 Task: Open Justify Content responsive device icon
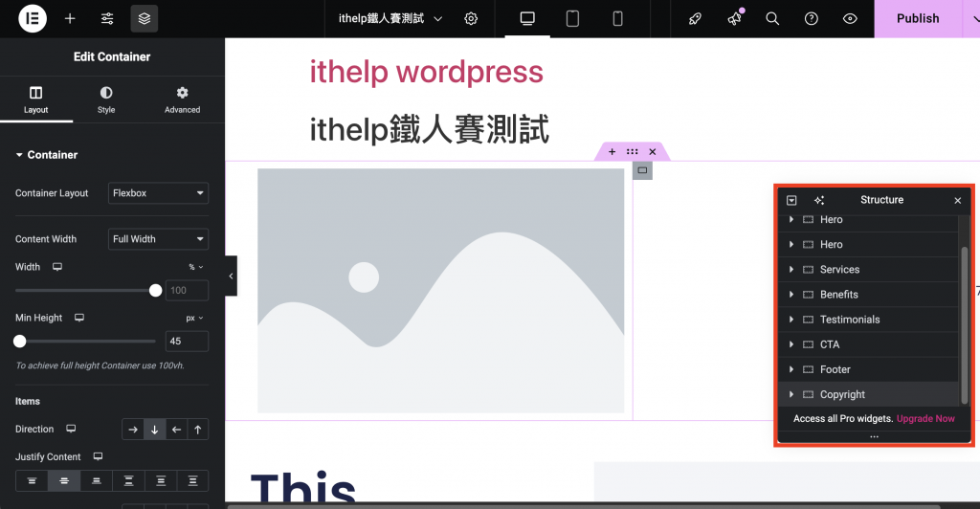click(99, 456)
